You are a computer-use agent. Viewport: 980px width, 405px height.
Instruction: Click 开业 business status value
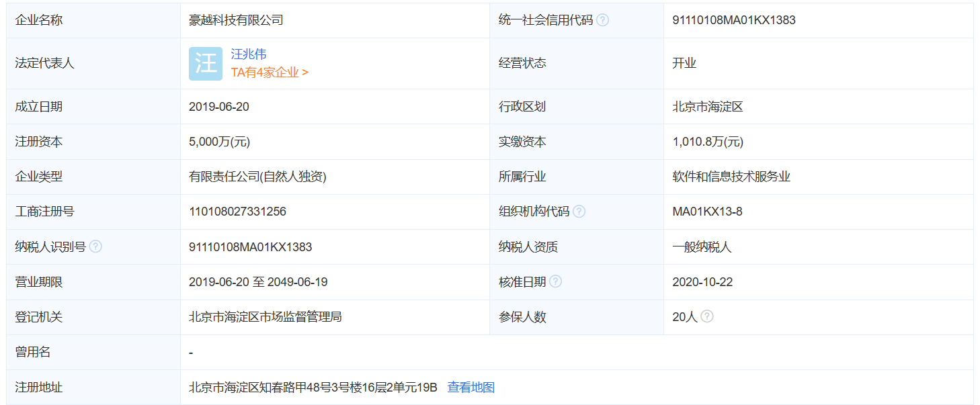tap(684, 63)
